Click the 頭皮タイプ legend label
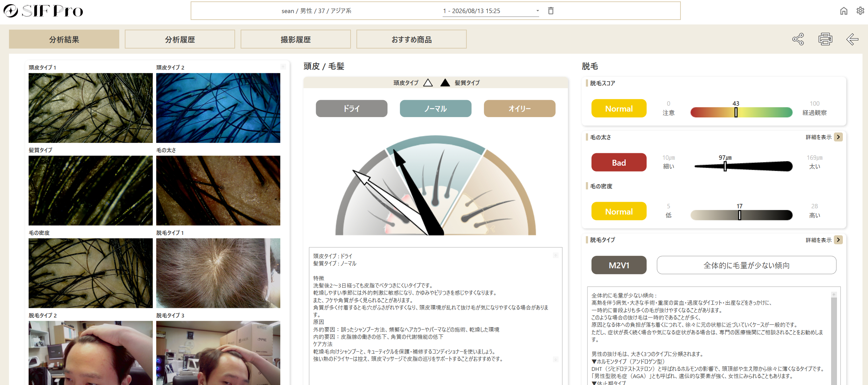Viewport: 868px width, 385px height. click(x=406, y=83)
